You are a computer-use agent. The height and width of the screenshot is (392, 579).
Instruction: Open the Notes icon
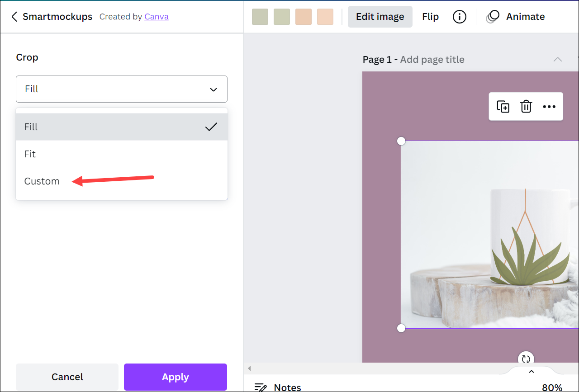[x=260, y=387]
